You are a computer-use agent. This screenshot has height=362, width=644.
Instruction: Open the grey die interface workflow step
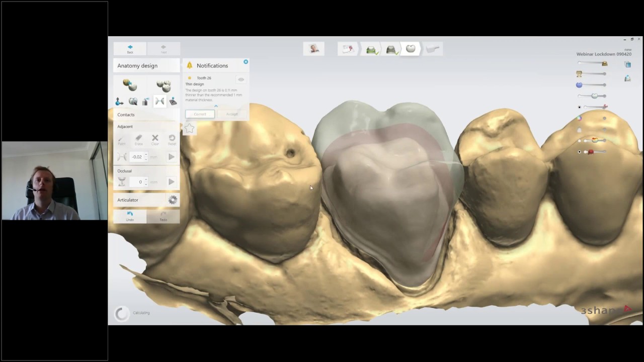pyautogui.click(x=391, y=49)
